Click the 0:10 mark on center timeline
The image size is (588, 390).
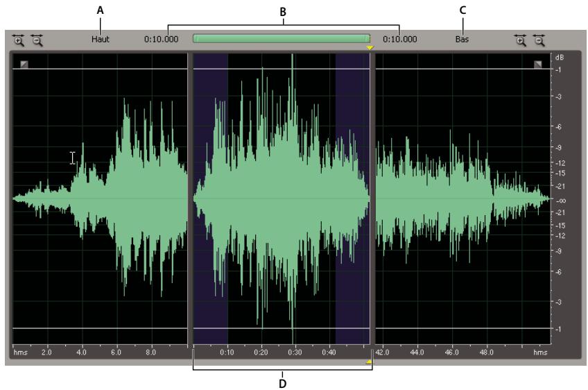[227, 352]
